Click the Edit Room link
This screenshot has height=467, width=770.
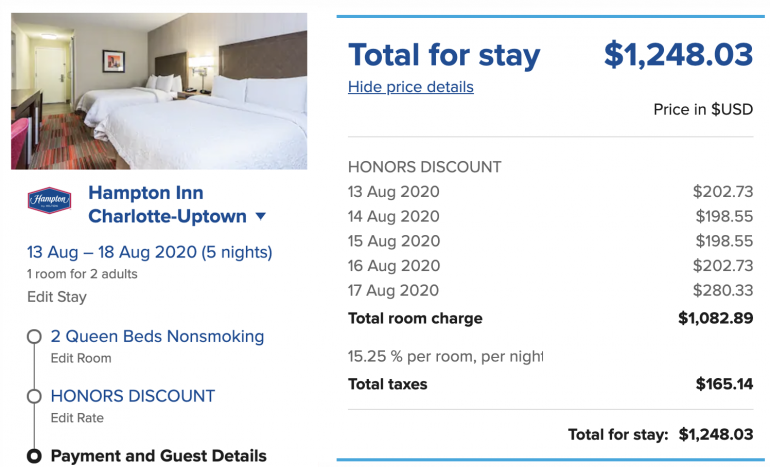click(x=81, y=358)
